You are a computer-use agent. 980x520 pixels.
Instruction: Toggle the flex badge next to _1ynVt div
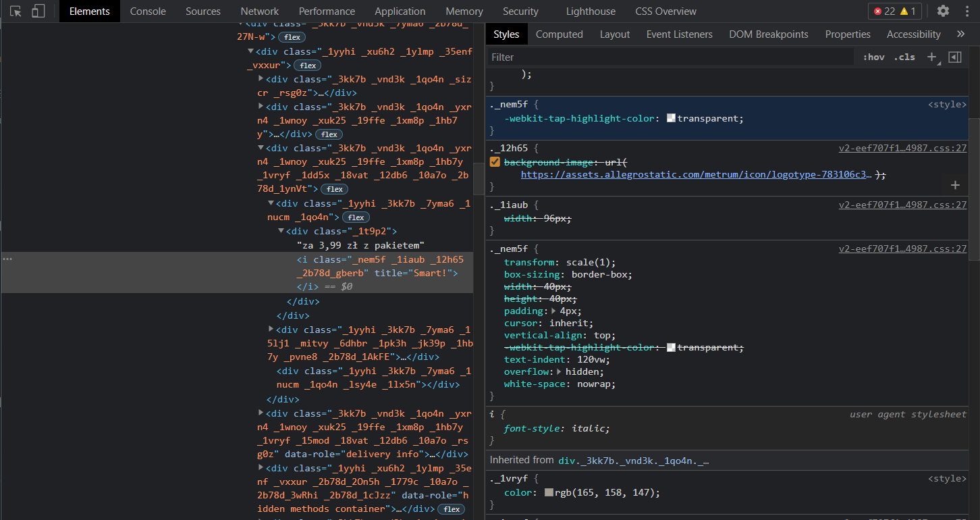[x=333, y=189]
